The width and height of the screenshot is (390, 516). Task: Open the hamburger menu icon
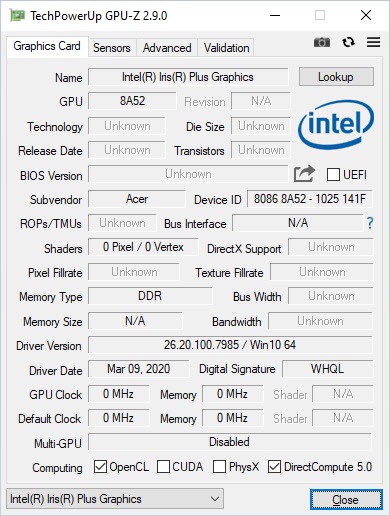(373, 42)
